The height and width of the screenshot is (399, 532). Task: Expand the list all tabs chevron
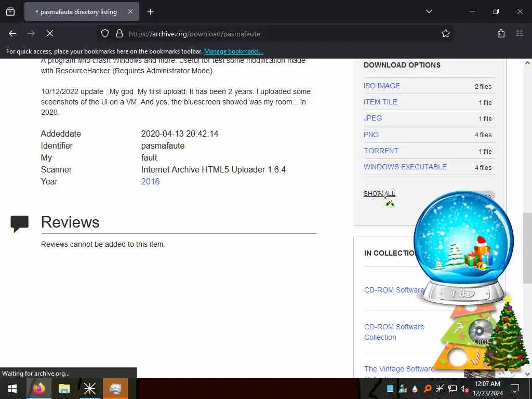click(x=429, y=11)
